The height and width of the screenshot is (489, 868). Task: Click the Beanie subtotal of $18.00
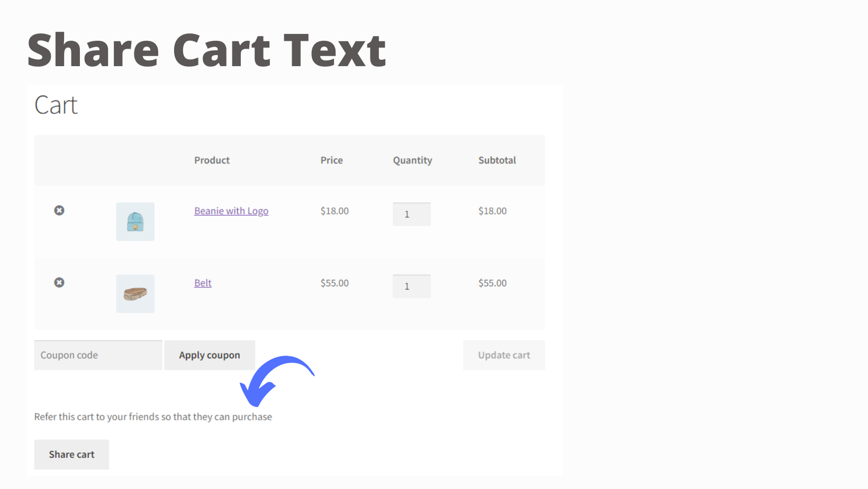(x=492, y=211)
